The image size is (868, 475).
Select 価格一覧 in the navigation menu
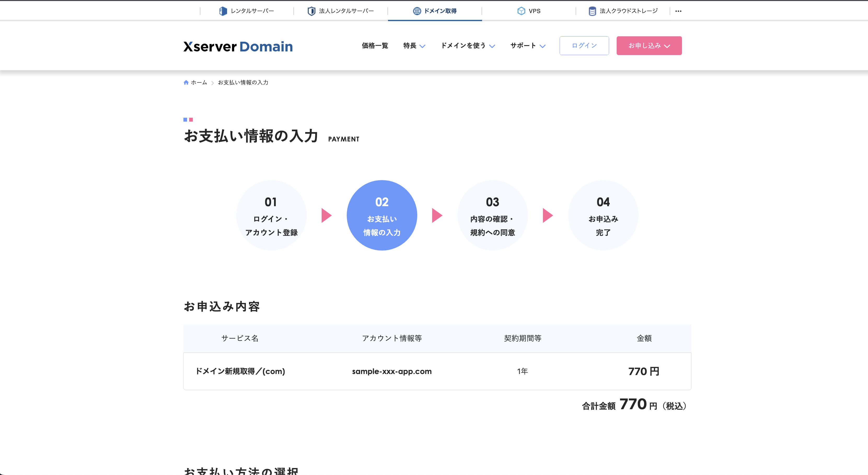pos(375,46)
